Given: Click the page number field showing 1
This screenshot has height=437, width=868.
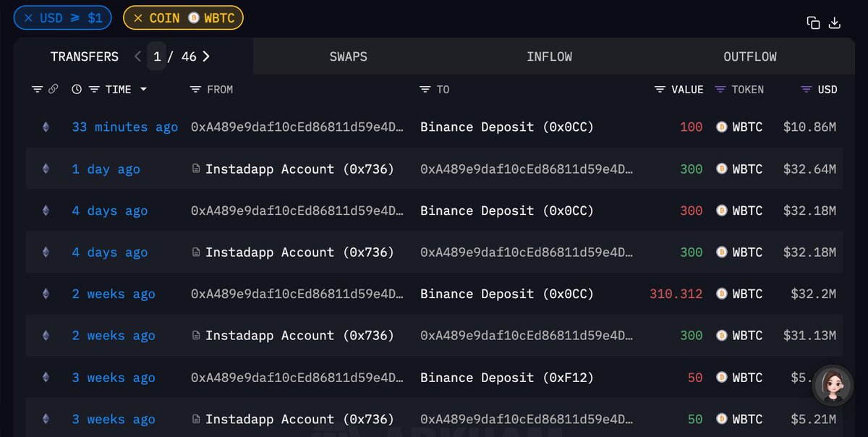Looking at the screenshot, I should [157, 56].
